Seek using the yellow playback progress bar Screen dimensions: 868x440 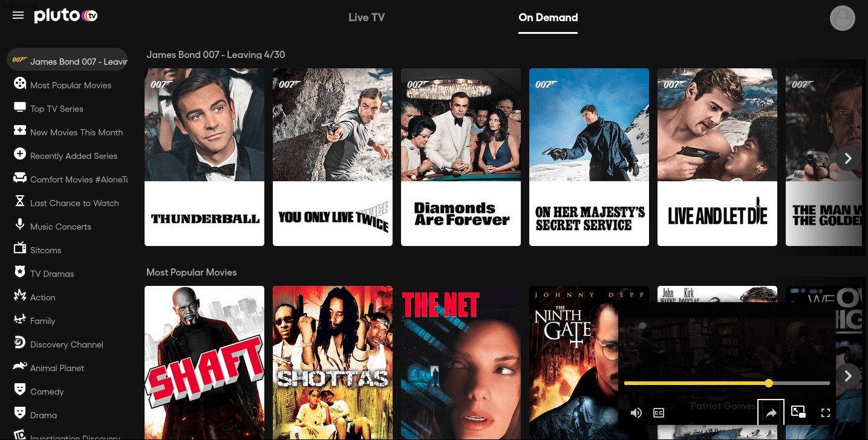pyautogui.click(x=726, y=383)
